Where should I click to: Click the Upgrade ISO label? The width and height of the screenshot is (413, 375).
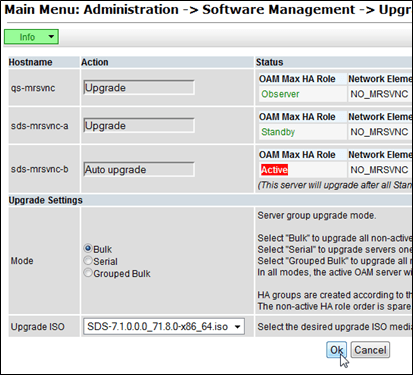click(38, 327)
